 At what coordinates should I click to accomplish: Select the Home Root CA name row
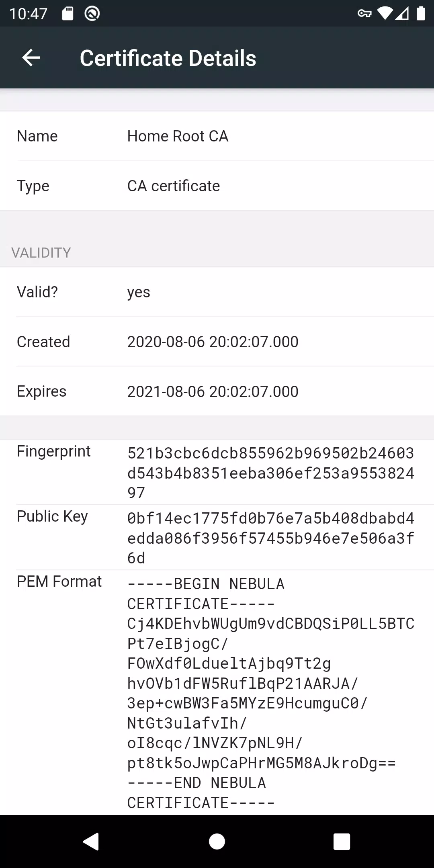217,136
